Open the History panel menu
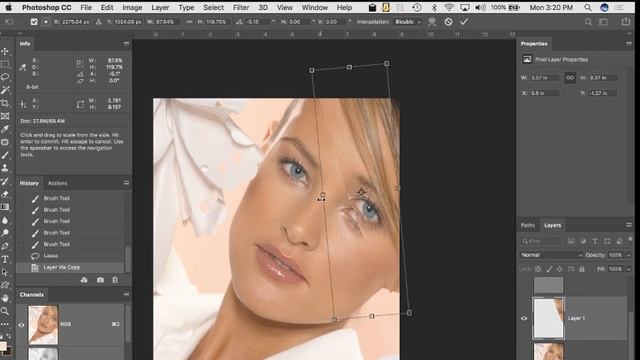Screen dimensions: 640x360 pyautogui.click(x=126, y=183)
